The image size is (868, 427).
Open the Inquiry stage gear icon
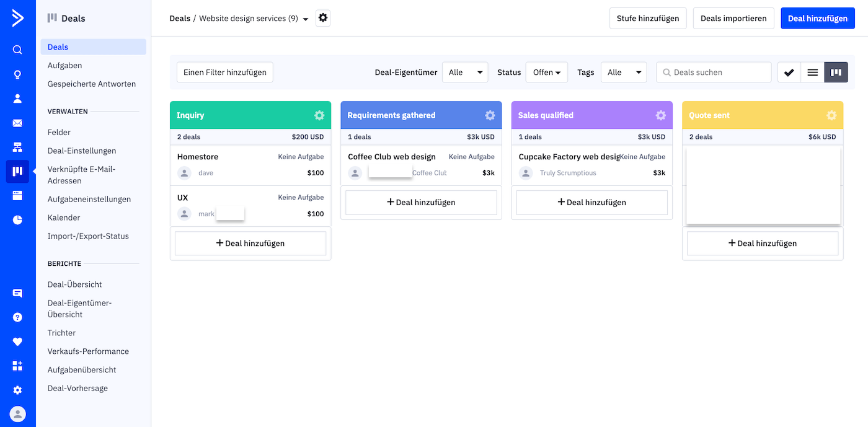coord(319,115)
